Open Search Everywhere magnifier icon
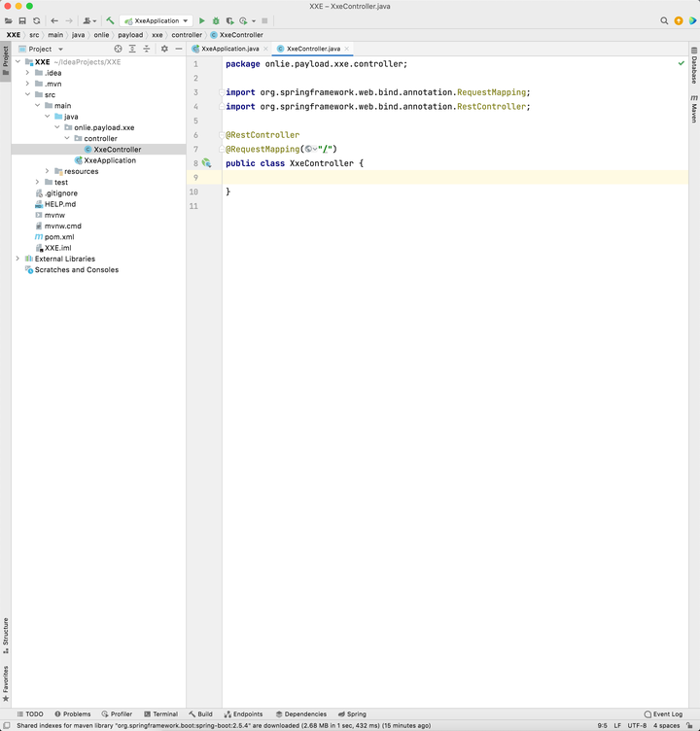 tap(664, 20)
